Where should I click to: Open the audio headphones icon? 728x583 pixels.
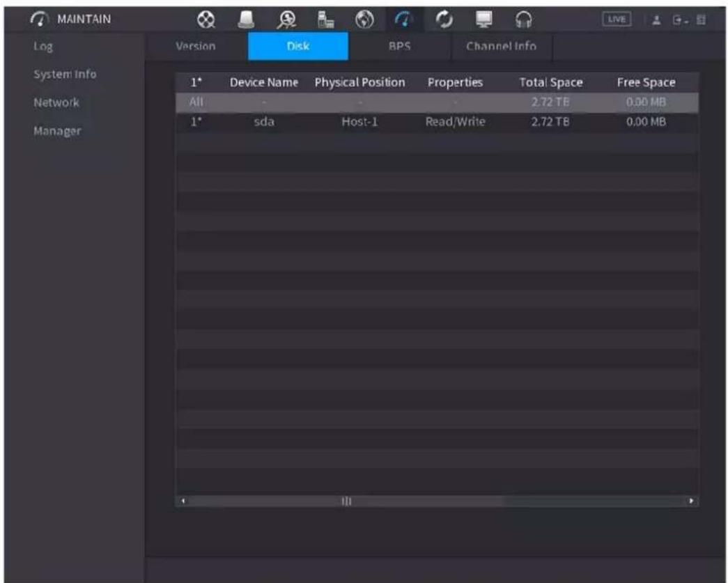(524, 20)
